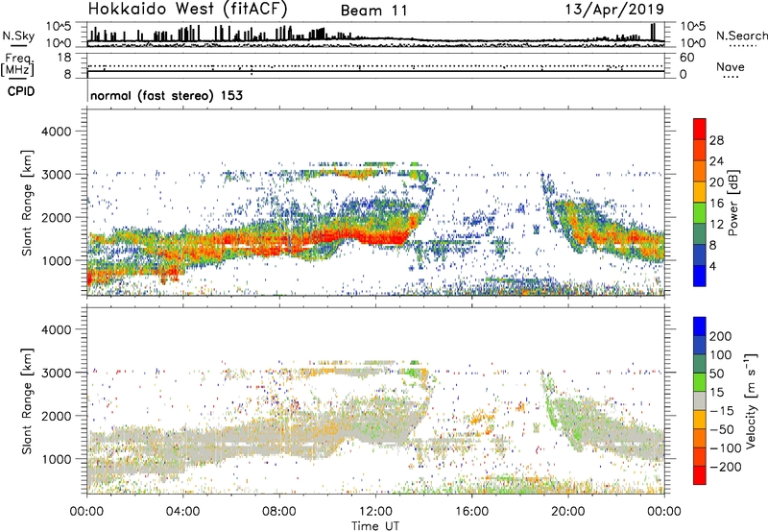Click the '28' power colorbar tick

click(x=716, y=140)
